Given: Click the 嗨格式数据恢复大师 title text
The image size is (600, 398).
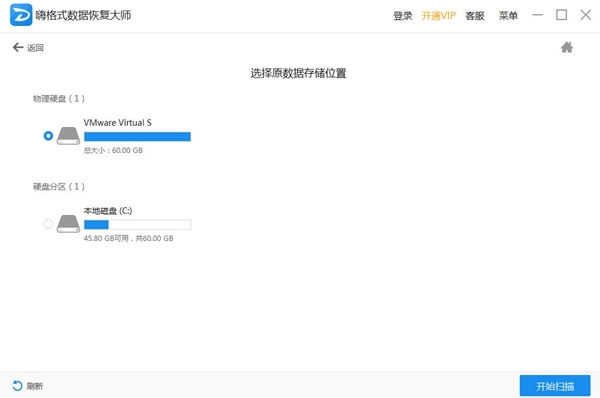Looking at the screenshot, I should tap(83, 15).
